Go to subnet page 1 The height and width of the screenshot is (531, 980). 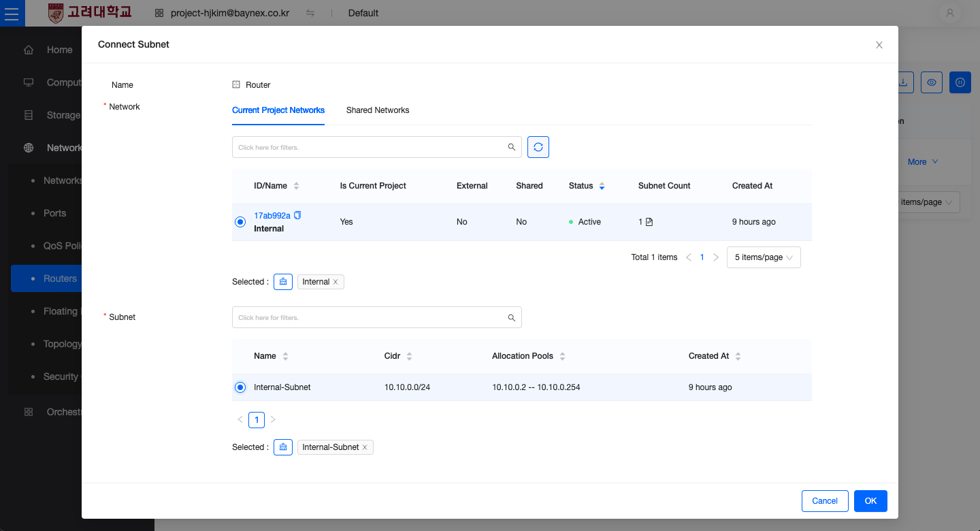[257, 420]
